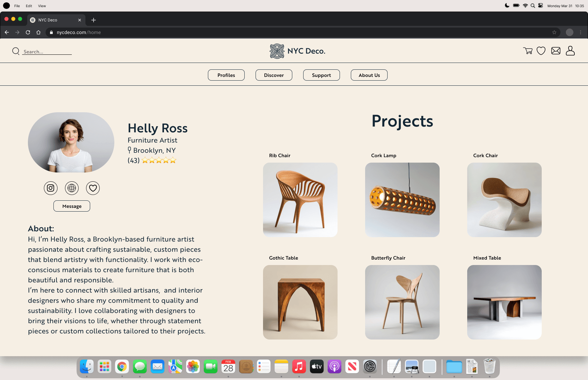Open Control Center in the menu bar
Image resolution: width=588 pixels, height=380 pixels.
click(x=540, y=6)
